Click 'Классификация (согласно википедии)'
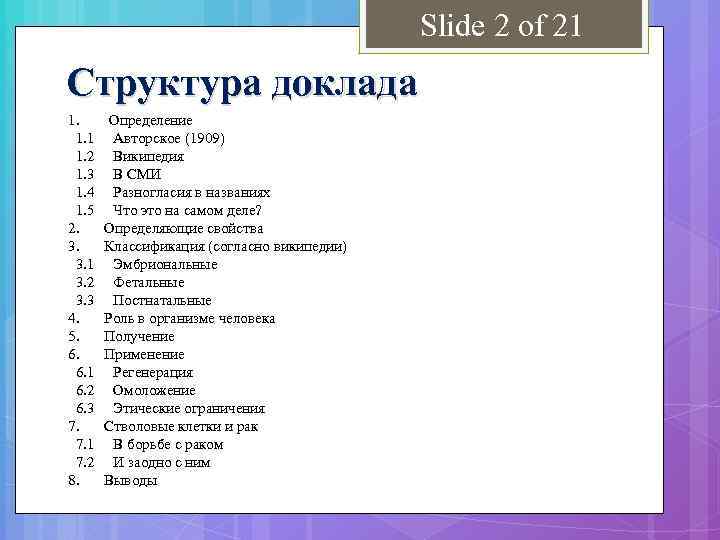This screenshot has height=540, width=720. click(x=225, y=247)
